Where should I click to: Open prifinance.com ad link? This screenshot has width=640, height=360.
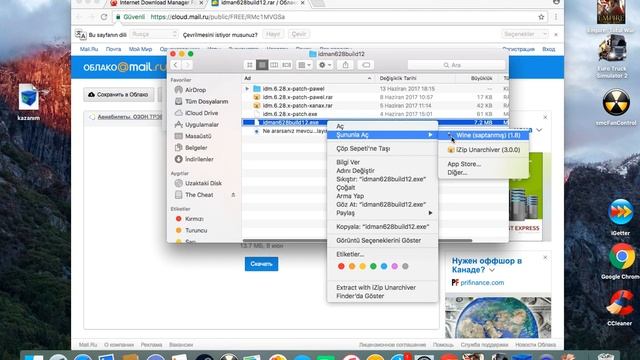(x=482, y=282)
